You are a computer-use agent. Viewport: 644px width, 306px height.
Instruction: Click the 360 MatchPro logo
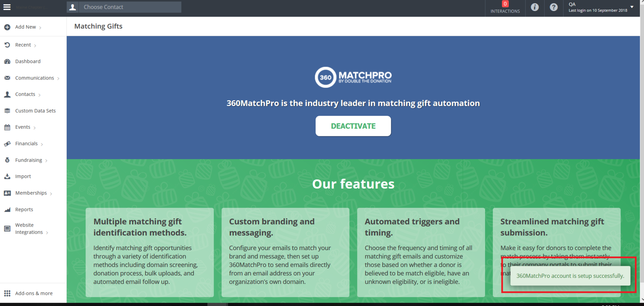[353, 77]
